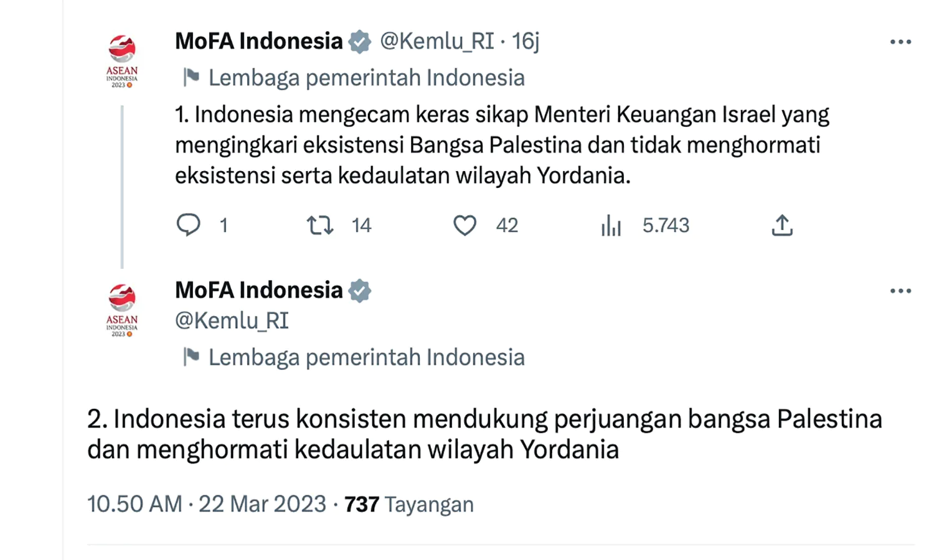Click @Kemlu_RI handle in first tweet header
934x560 pixels.
point(437,41)
